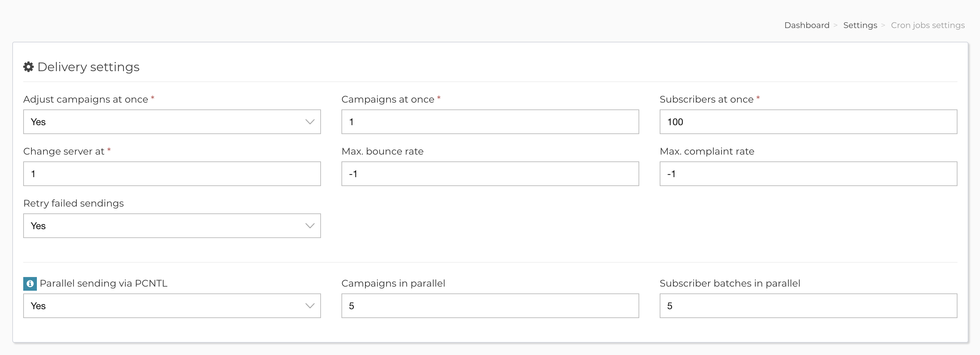The width and height of the screenshot is (980, 355).
Task: Focus the Subscribers at once field
Action: click(809, 122)
